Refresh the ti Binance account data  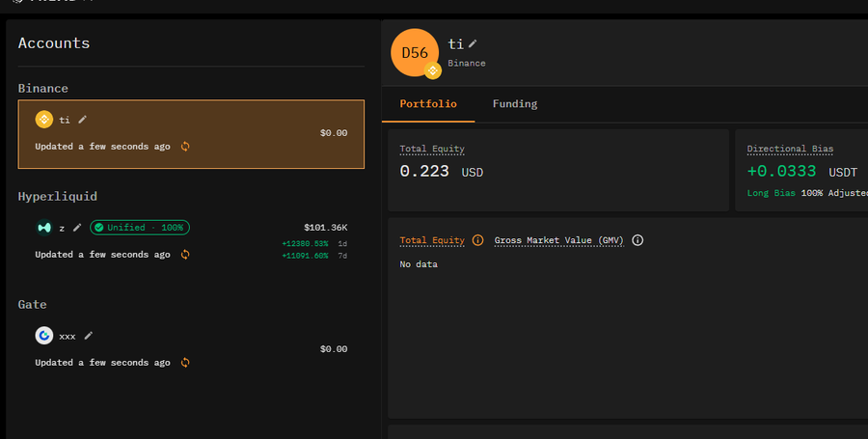(185, 146)
